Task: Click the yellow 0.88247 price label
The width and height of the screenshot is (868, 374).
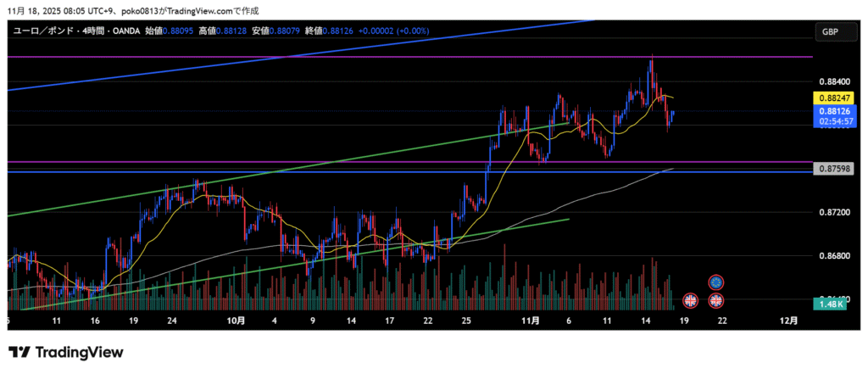Action: point(835,98)
